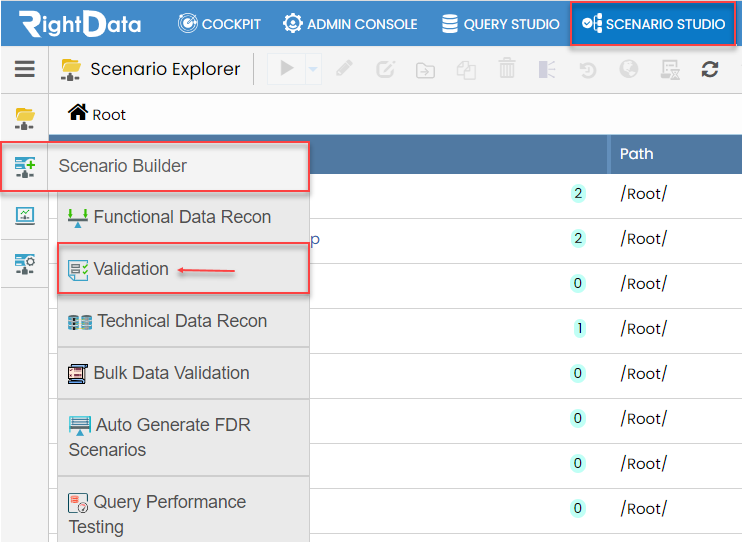Choose Query Performance Testing menu item
Image resolution: width=742 pixels, height=542 pixels.
click(183, 510)
